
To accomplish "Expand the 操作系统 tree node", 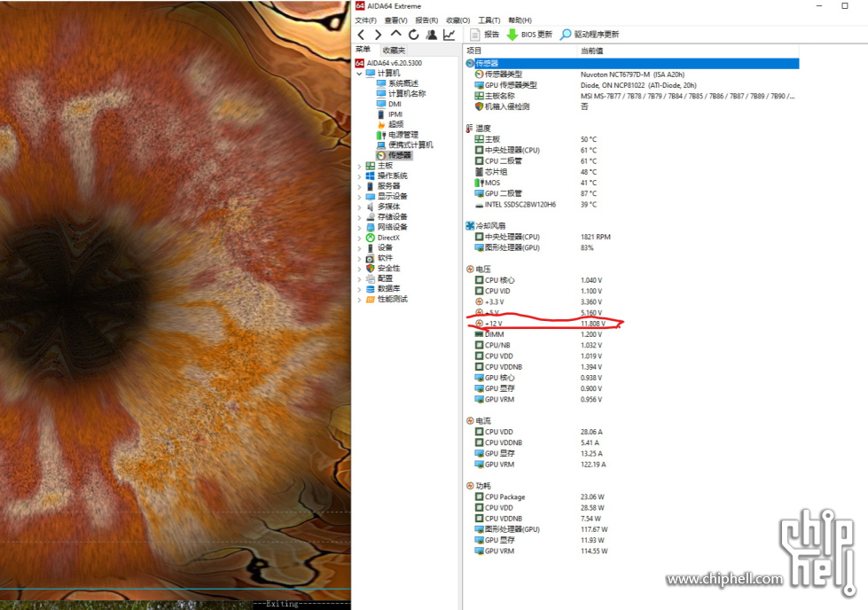I will tap(359, 176).
